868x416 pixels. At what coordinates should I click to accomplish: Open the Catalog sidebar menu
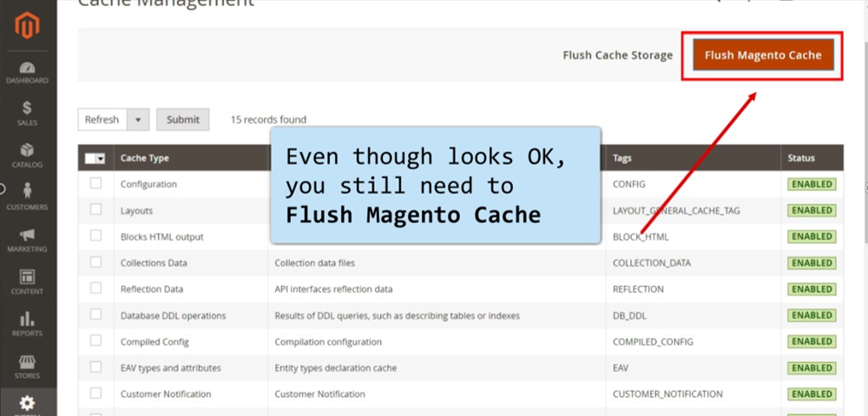[27, 155]
